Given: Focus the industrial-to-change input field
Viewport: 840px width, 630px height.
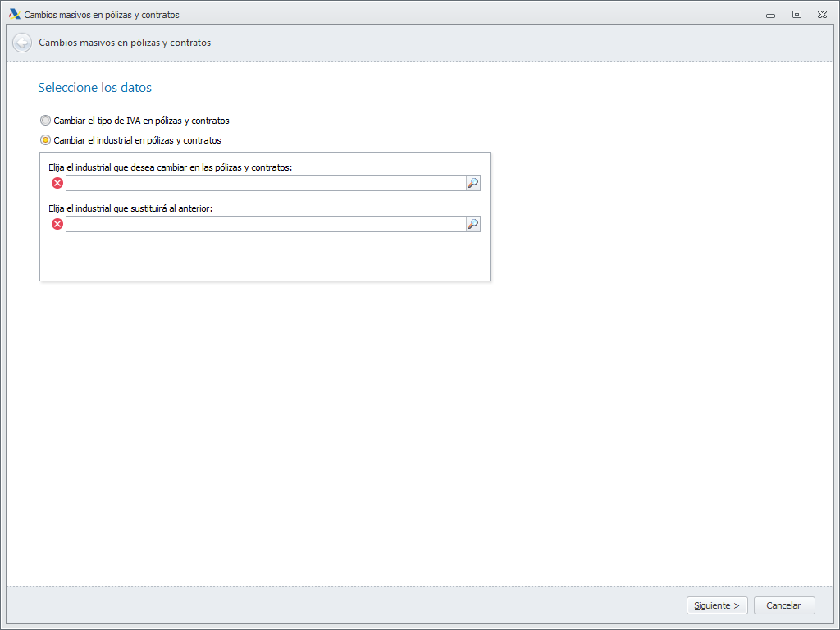Looking at the screenshot, I should pos(265,183).
